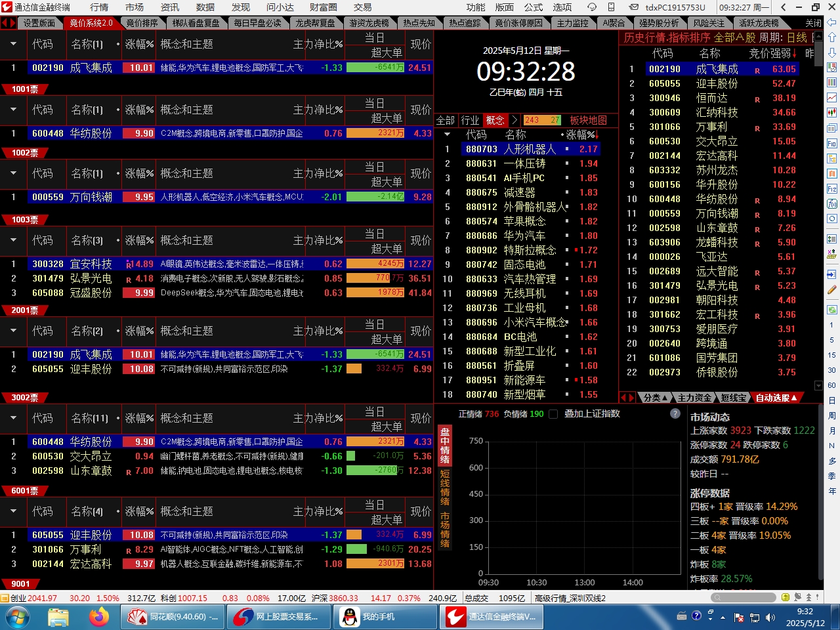This screenshot has width=840, height=630.
Task: Click the green refresh icon in sidebar
Action: tap(832, 310)
